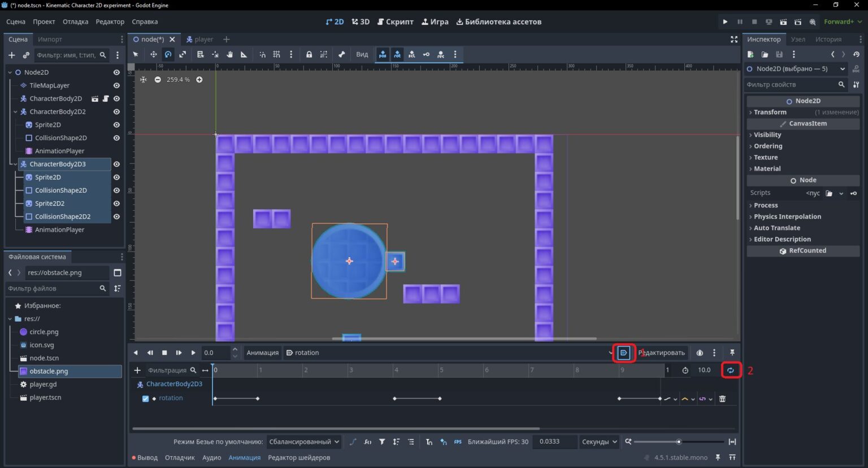Hide the CharacterBody2D2 node

116,112
